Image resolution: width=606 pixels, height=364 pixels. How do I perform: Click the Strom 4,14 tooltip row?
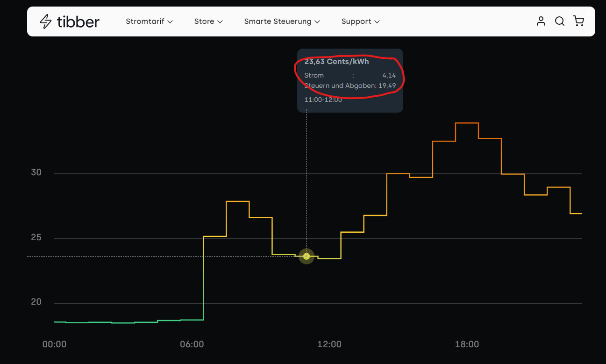[x=350, y=75]
